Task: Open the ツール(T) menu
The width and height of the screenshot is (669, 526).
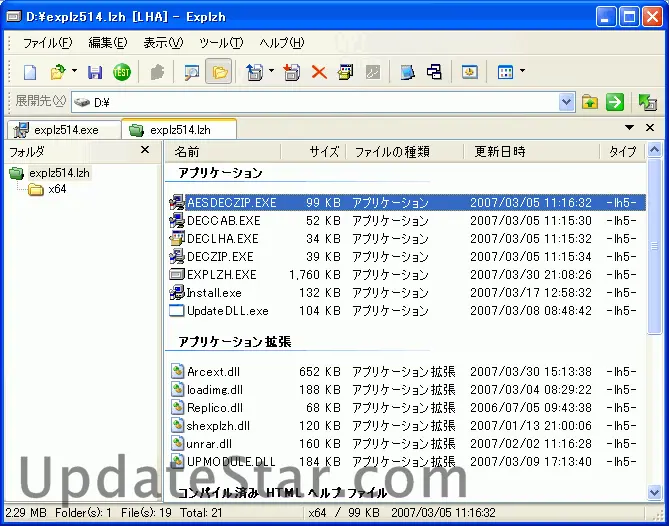Action: tap(221, 43)
